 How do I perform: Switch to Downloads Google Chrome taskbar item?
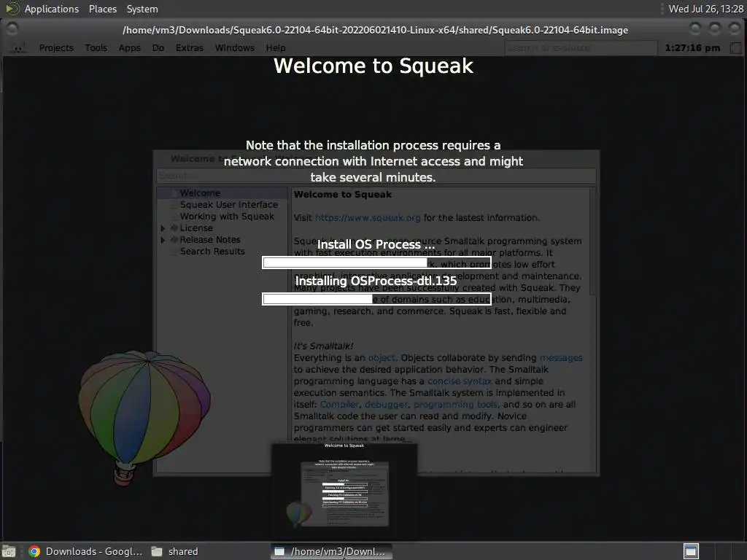86,551
